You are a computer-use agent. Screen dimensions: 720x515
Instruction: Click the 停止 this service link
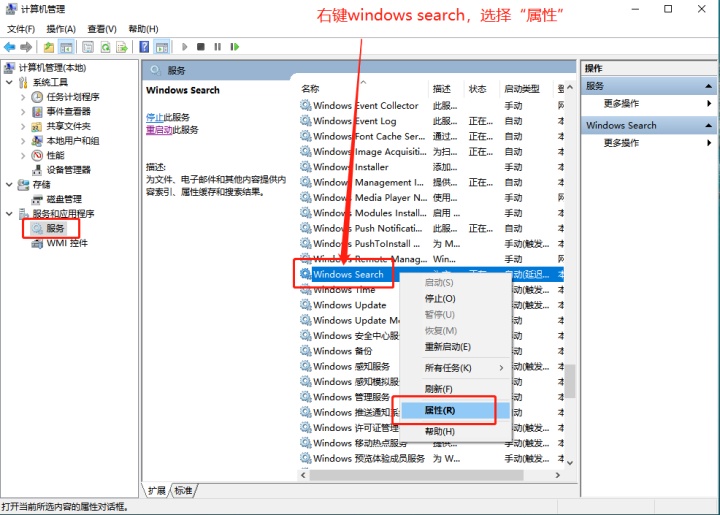(x=155, y=118)
